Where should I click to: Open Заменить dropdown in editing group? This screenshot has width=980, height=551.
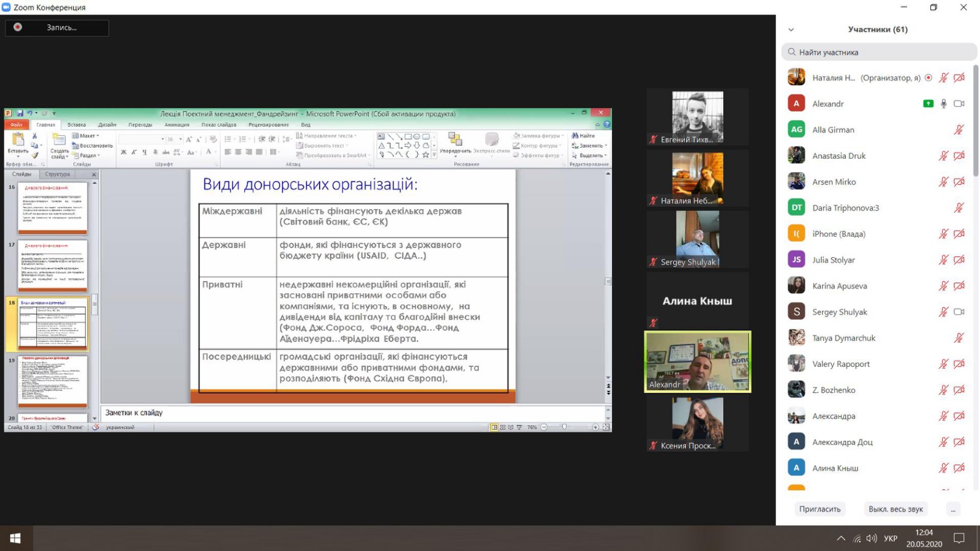pos(589,146)
